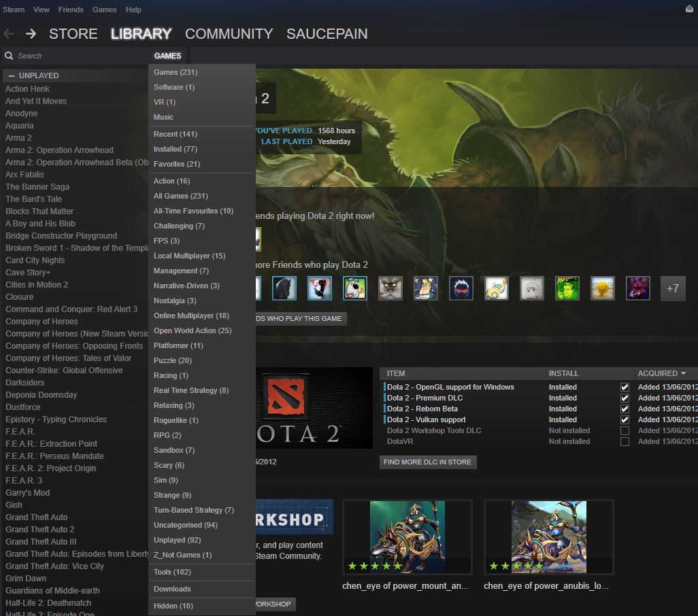Click the forward navigation arrow
The image size is (698, 616).
tap(31, 33)
